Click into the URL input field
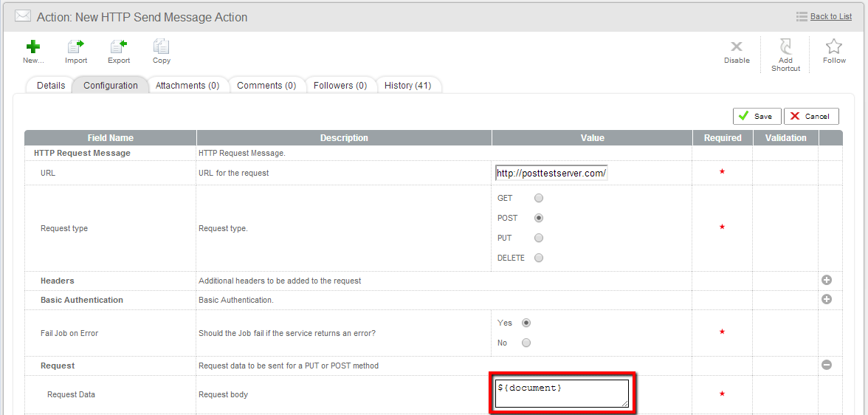Viewport: 868px width, 415px height. point(551,174)
